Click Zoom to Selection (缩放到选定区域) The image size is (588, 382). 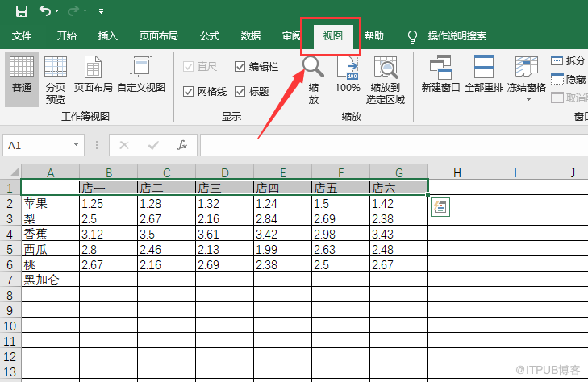pos(386,79)
